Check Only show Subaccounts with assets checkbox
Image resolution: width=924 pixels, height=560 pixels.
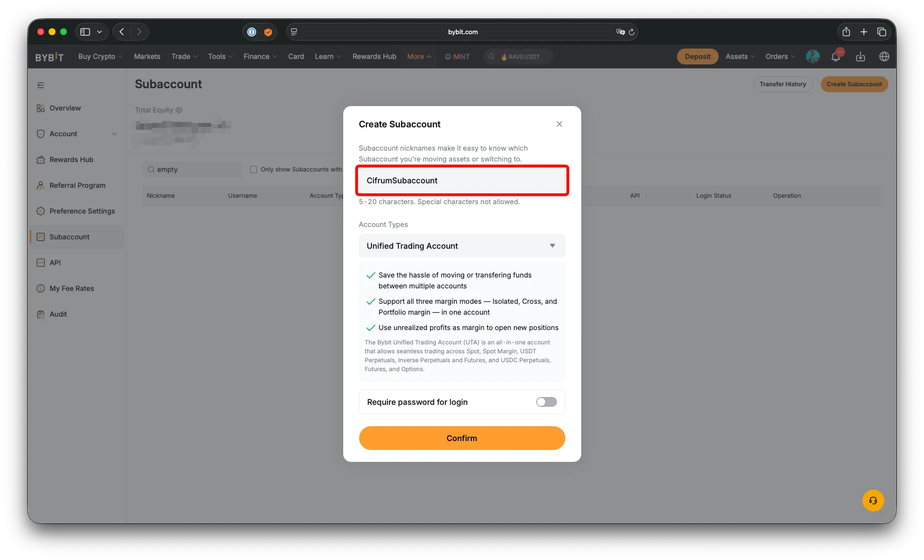coord(253,169)
